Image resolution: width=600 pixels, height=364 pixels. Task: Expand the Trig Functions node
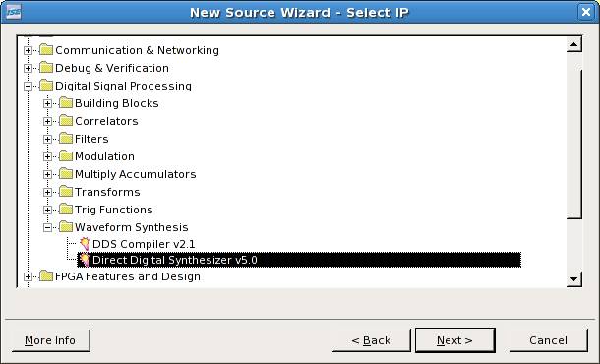click(47, 210)
